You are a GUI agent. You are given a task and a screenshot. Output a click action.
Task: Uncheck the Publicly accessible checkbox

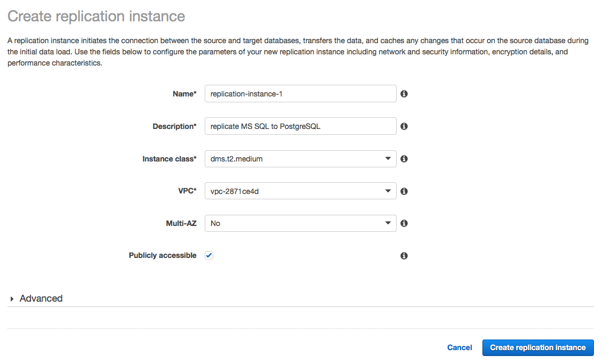[x=208, y=255]
